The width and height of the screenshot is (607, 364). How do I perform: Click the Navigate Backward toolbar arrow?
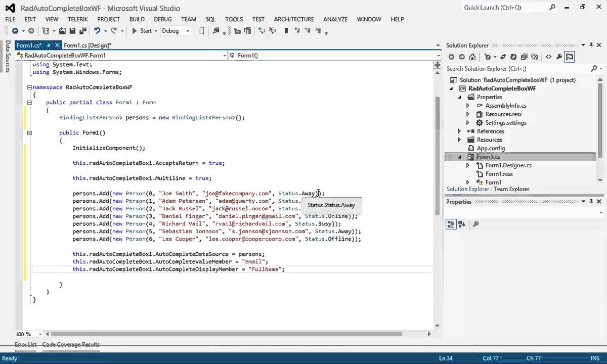coord(15,31)
